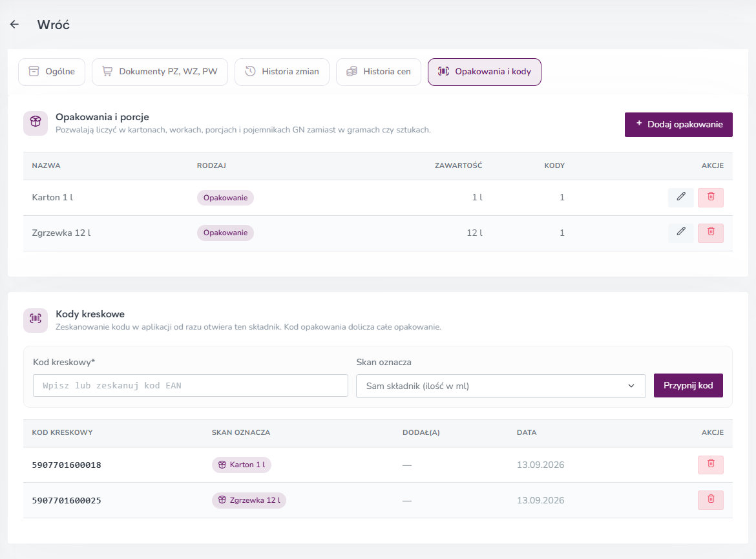Edit the Karton 1 l packaging
The width and height of the screenshot is (756, 559).
(681, 197)
